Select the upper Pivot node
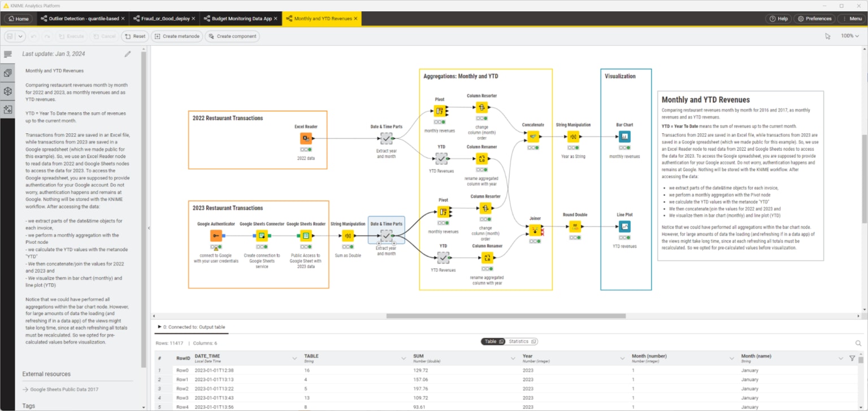 pyautogui.click(x=440, y=111)
